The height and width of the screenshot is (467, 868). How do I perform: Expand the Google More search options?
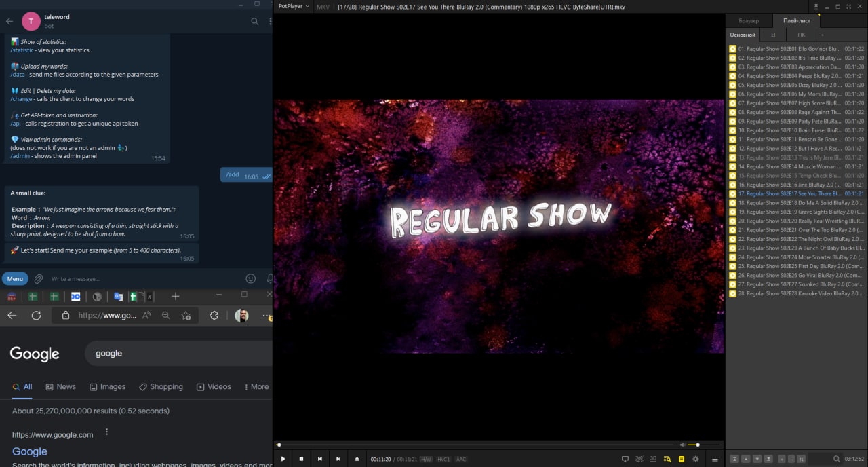(x=256, y=386)
